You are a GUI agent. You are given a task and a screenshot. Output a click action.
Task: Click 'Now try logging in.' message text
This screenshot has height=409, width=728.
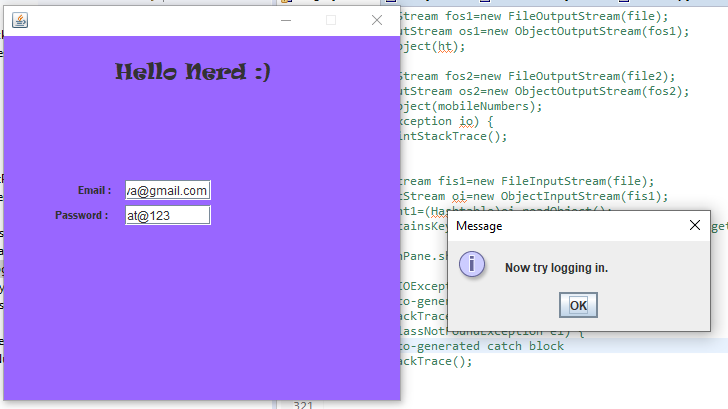pos(556,268)
